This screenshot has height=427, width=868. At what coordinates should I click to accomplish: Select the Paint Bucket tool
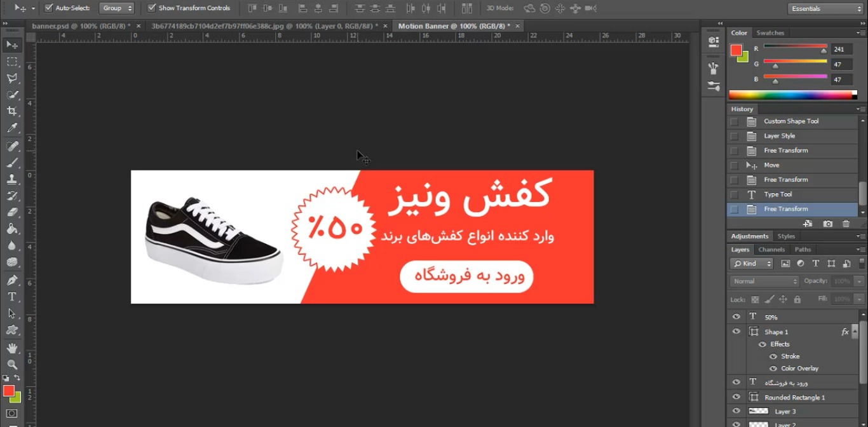point(12,229)
